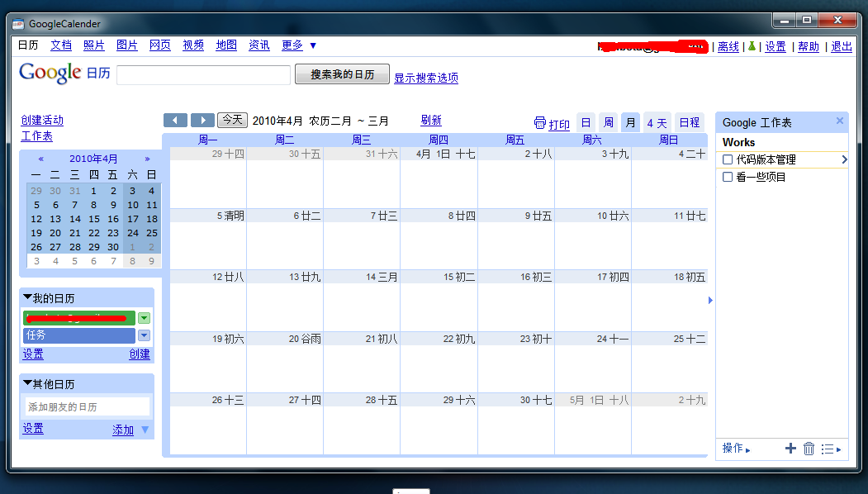Open 照片 in top navigation
Viewport: 868px width, 494px height.
pos(94,45)
